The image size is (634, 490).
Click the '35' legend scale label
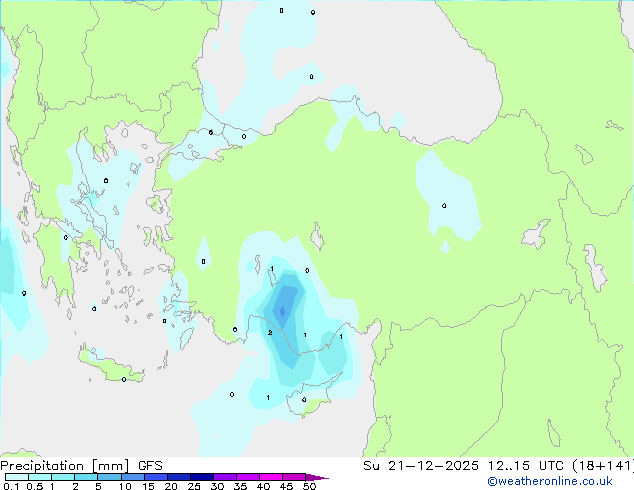click(240, 486)
